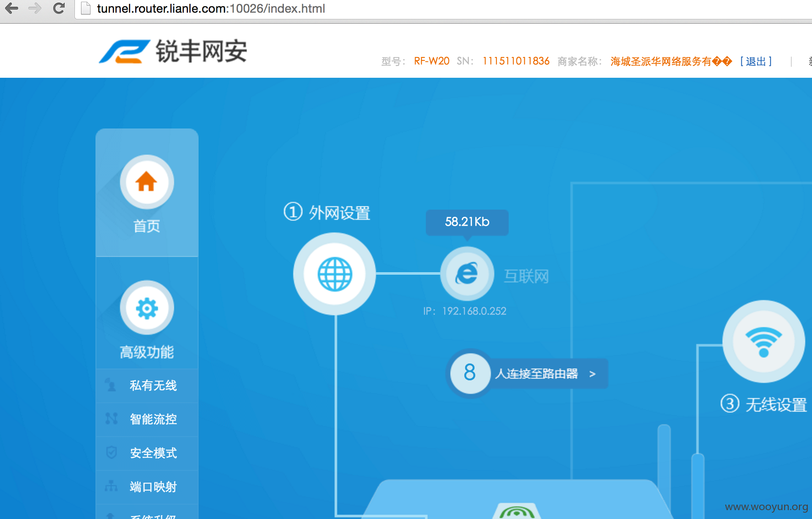
Task: Open the globe WAN settings icon
Action: pyautogui.click(x=335, y=274)
